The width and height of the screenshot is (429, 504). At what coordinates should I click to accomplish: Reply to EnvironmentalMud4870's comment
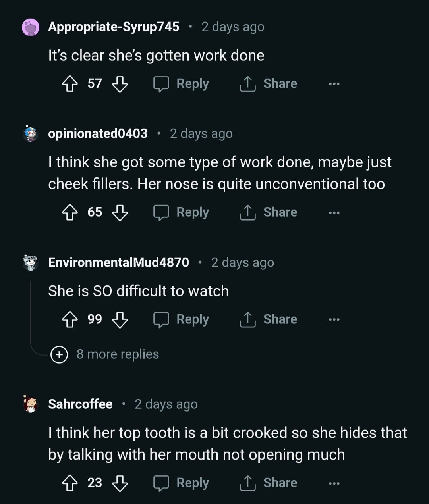182,320
